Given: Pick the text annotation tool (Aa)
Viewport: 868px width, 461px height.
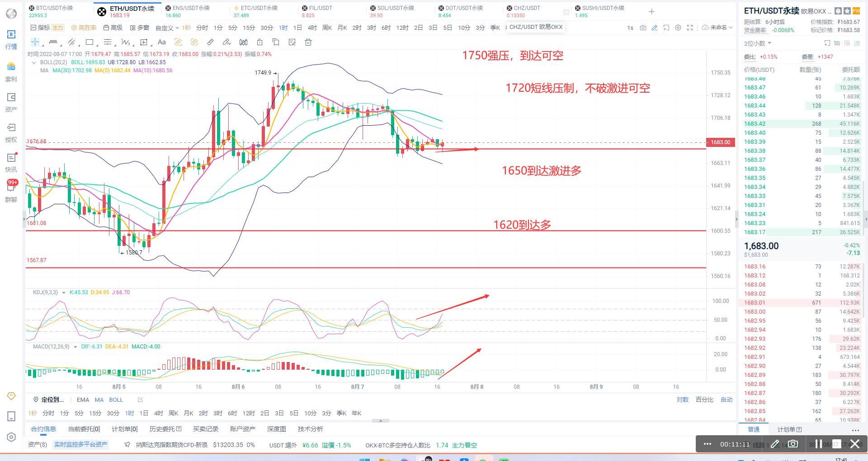Looking at the screenshot, I should (161, 42).
